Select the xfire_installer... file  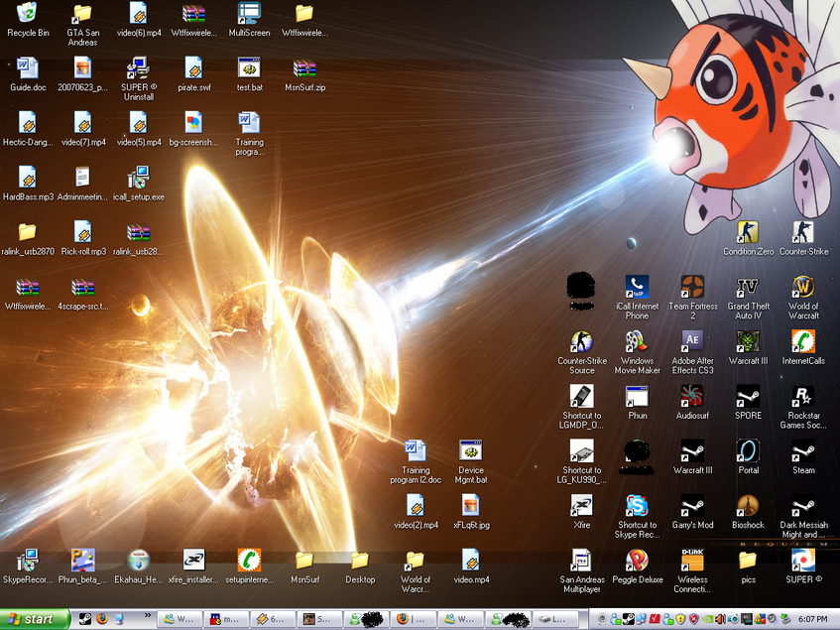coord(193,567)
